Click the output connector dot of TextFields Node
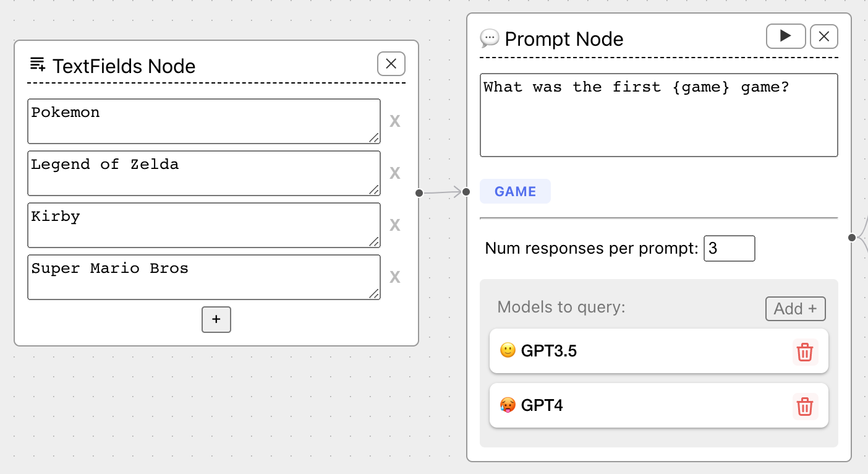This screenshot has height=474, width=868. pos(419,193)
